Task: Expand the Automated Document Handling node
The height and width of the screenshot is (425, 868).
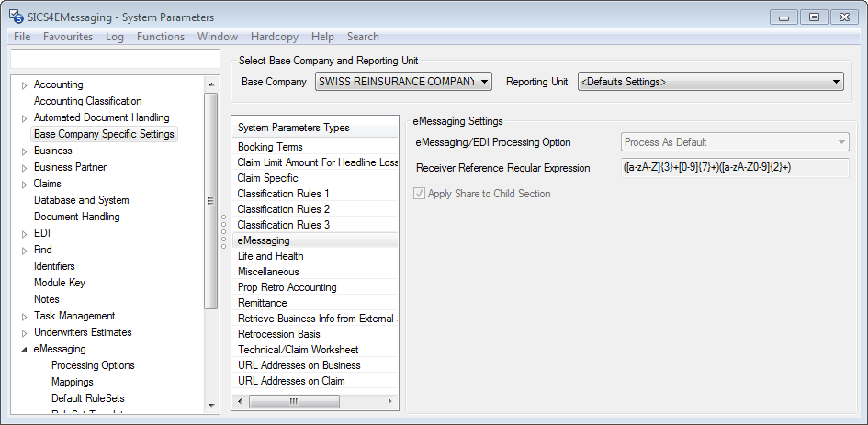Action: coord(24,118)
